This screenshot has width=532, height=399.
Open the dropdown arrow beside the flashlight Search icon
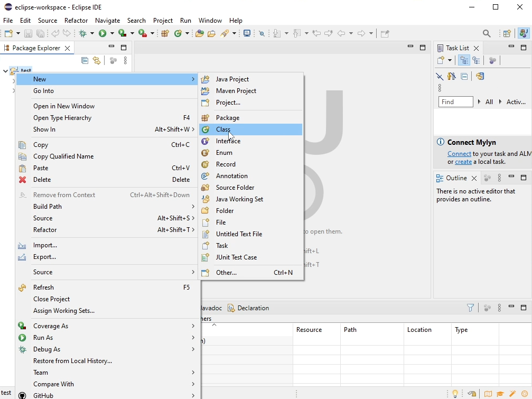coord(234,33)
